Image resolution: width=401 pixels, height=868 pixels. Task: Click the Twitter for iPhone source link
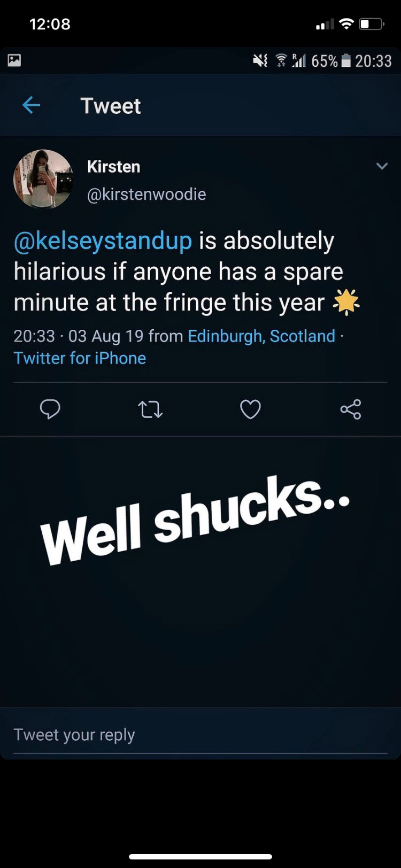(80, 358)
